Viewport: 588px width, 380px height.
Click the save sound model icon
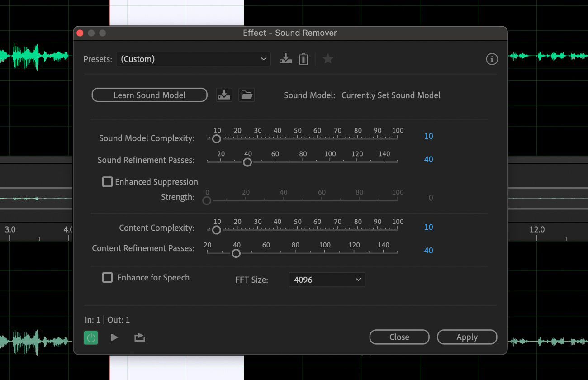224,95
